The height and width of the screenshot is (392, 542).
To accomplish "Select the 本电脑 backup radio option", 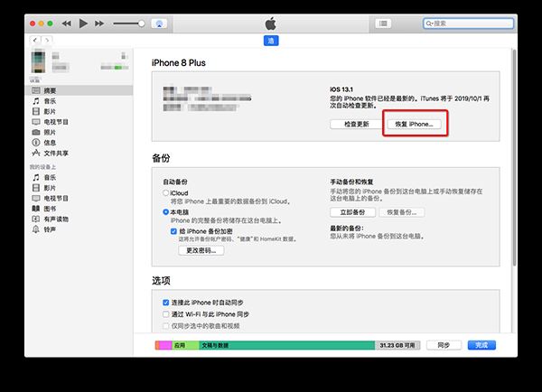I will [166, 210].
